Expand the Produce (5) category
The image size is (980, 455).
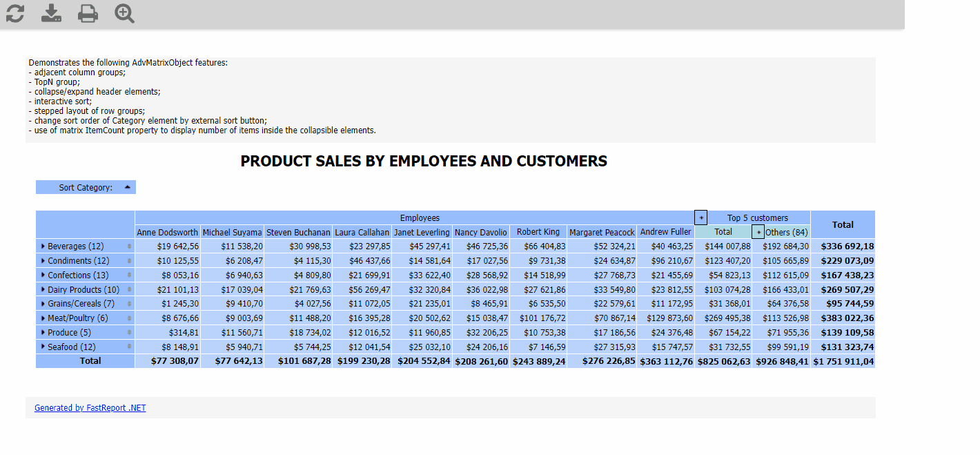pos(43,333)
